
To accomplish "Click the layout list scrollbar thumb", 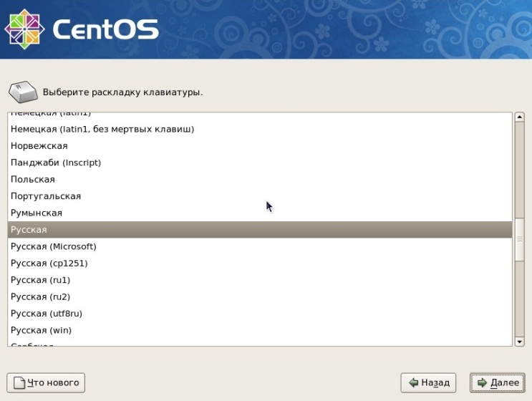I will click(519, 239).
